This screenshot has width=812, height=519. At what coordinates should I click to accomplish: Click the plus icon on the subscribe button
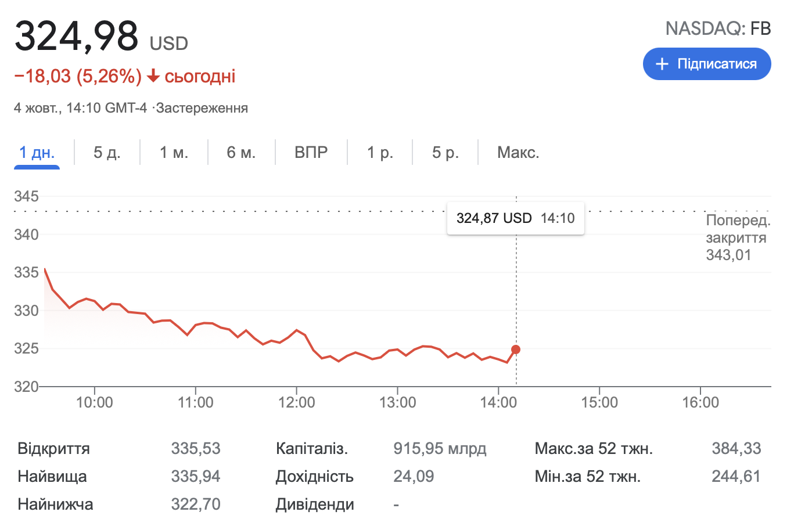point(662,64)
